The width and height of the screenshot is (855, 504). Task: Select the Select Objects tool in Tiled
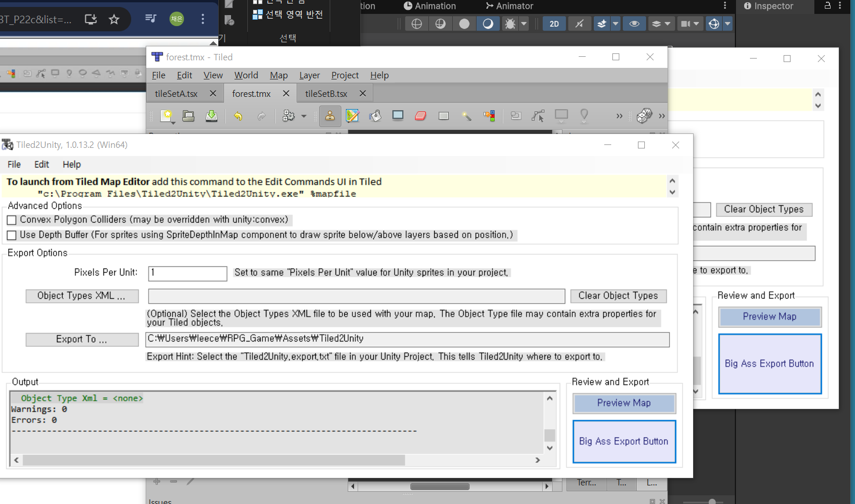pos(515,116)
